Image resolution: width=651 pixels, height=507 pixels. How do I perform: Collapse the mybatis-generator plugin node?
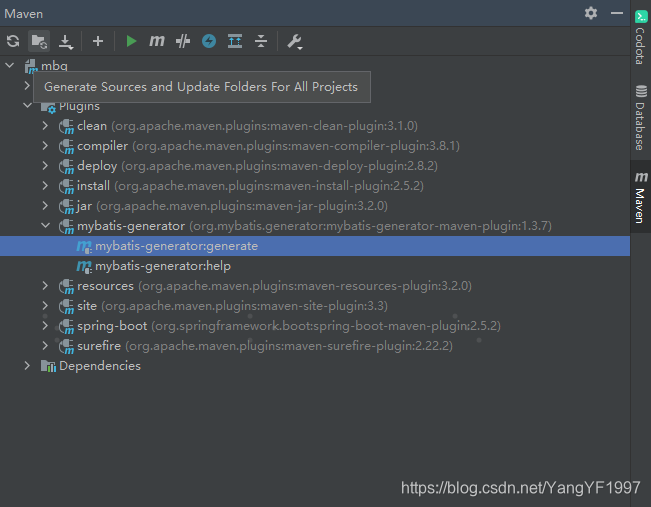[45, 225]
